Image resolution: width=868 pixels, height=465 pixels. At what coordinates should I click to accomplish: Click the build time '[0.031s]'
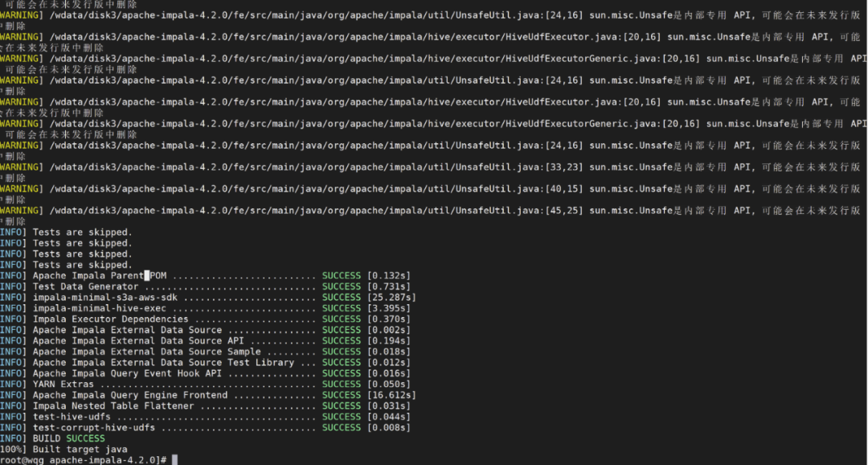389,405
